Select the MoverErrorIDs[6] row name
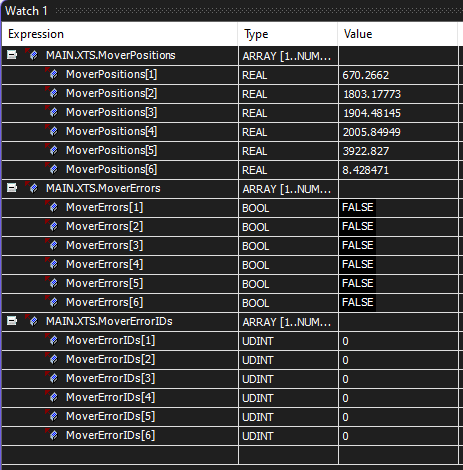The width and height of the screenshot is (463, 470). 110,435
